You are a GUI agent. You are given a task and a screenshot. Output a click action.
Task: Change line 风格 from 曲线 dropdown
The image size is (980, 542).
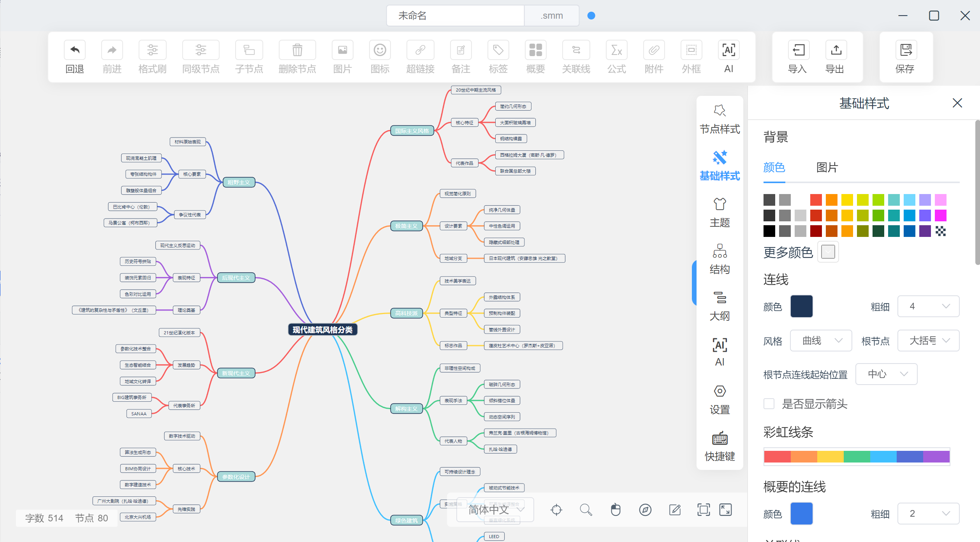click(821, 340)
